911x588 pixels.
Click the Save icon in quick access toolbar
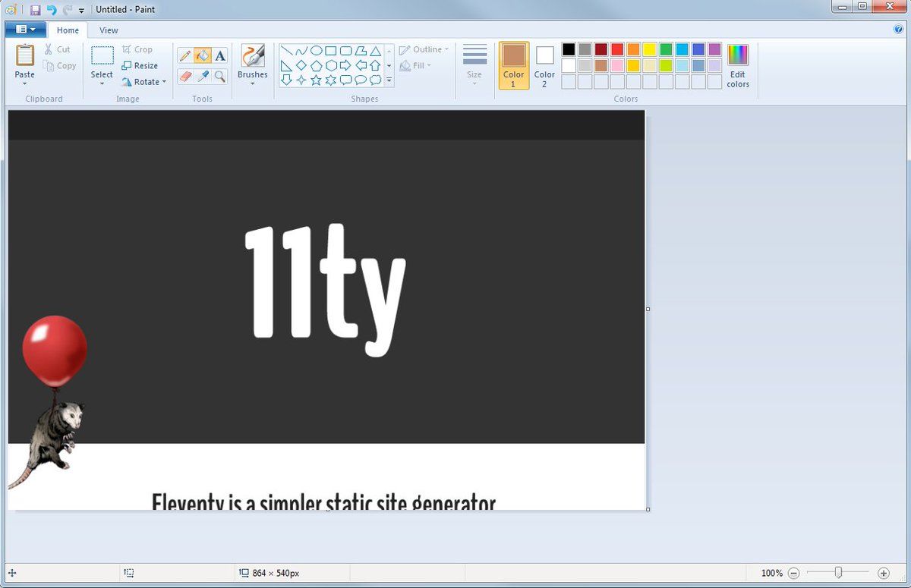tap(35, 10)
